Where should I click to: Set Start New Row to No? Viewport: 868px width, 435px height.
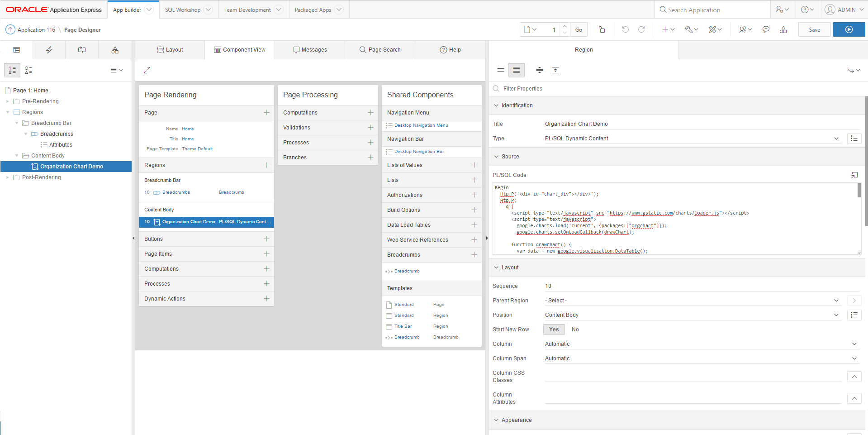(x=575, y=330)
